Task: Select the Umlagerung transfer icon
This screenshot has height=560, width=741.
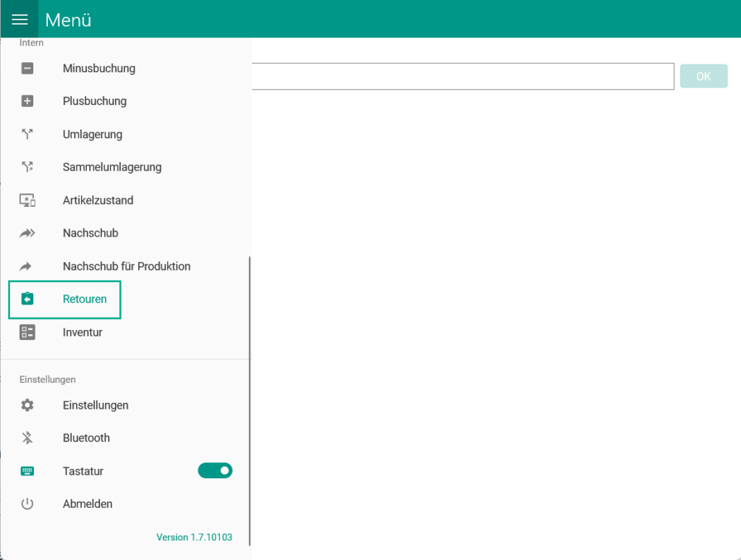Action: (x=27, y=134)
